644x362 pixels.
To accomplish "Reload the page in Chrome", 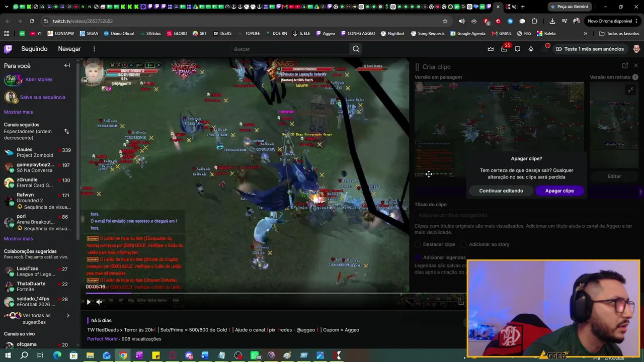I will coord(32,21).
